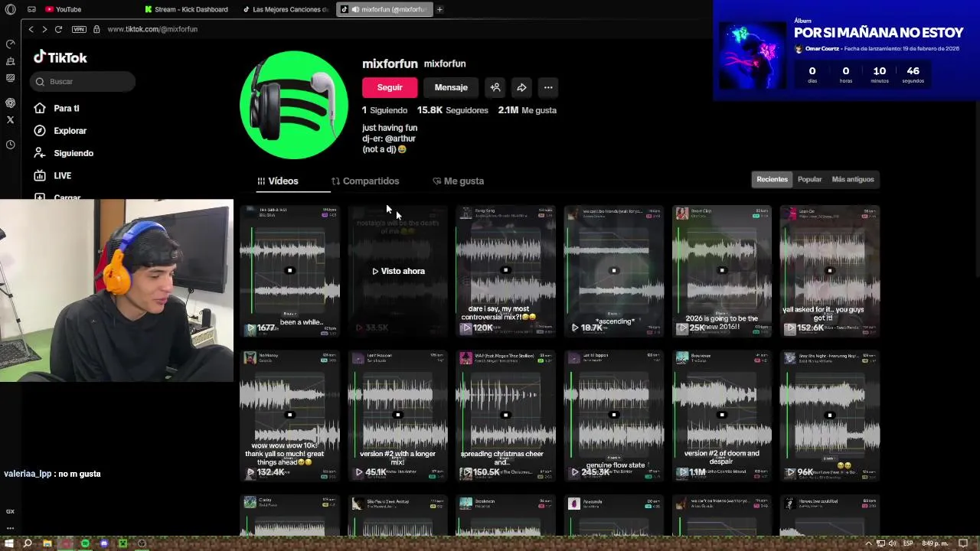Open video 'yall asked for it'
This screenshot has width=980, height=551.
pos(830,271)
